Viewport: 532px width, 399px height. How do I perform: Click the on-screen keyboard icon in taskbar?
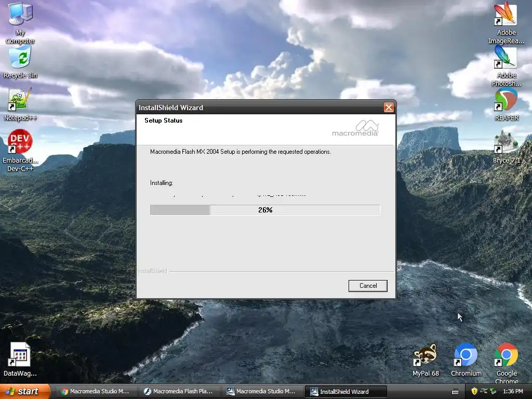455,392
